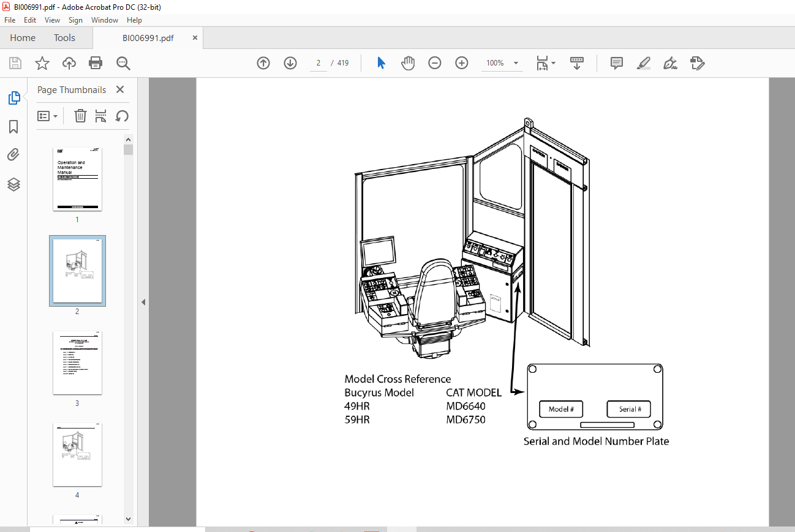795x532 pixels.
Task: Select page 3 thumbnail
Action: point(77,363)
